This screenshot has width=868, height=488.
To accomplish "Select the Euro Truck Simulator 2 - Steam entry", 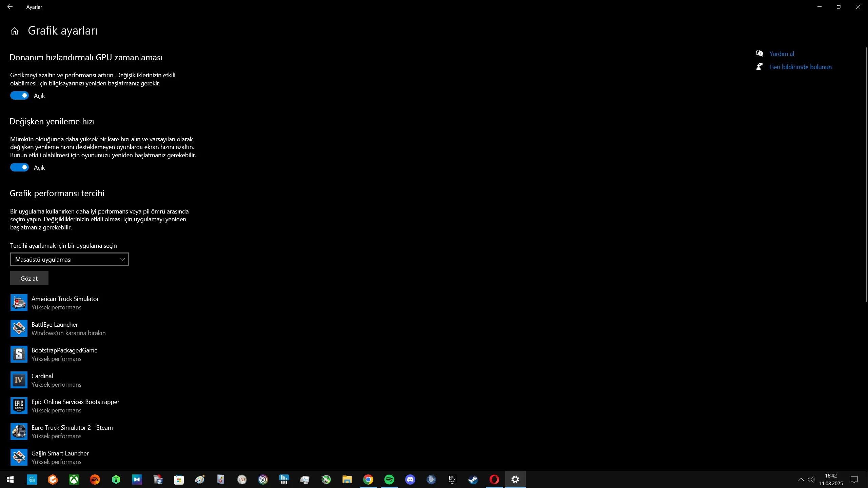I will [72, 431].
